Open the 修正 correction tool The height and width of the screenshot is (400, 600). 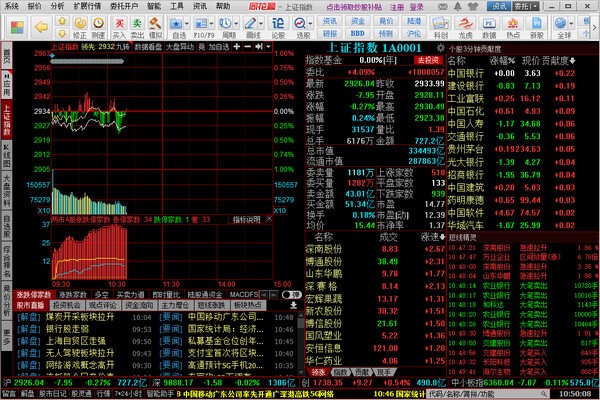click(x=80, y=28)
